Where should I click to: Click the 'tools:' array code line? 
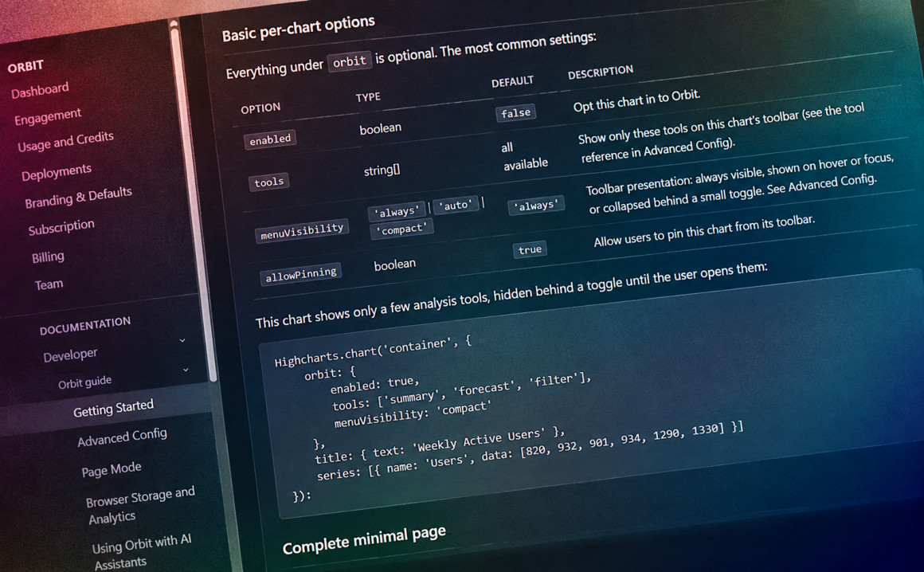click(461, 392)
